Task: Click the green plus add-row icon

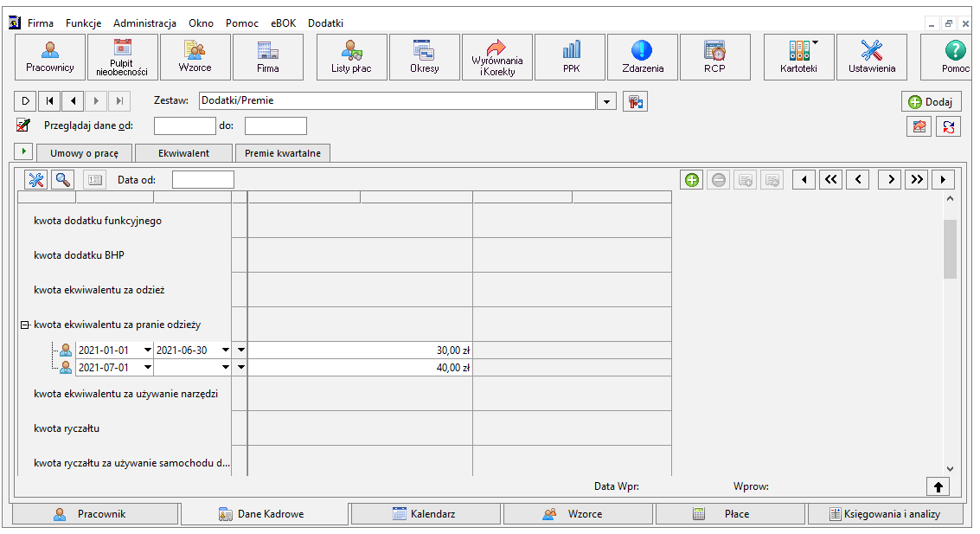Action: pos(692,180)
